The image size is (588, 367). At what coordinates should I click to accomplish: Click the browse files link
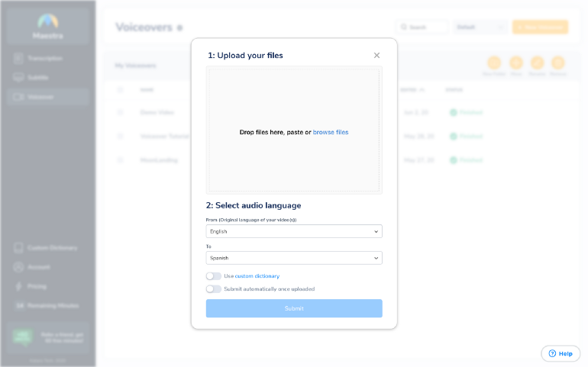[x=331, y=132]
